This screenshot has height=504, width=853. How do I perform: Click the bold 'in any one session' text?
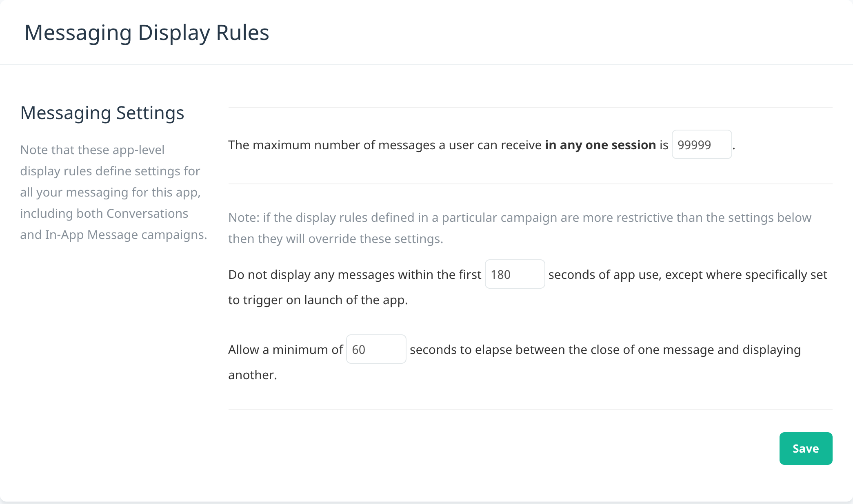(x=600, y=145)
